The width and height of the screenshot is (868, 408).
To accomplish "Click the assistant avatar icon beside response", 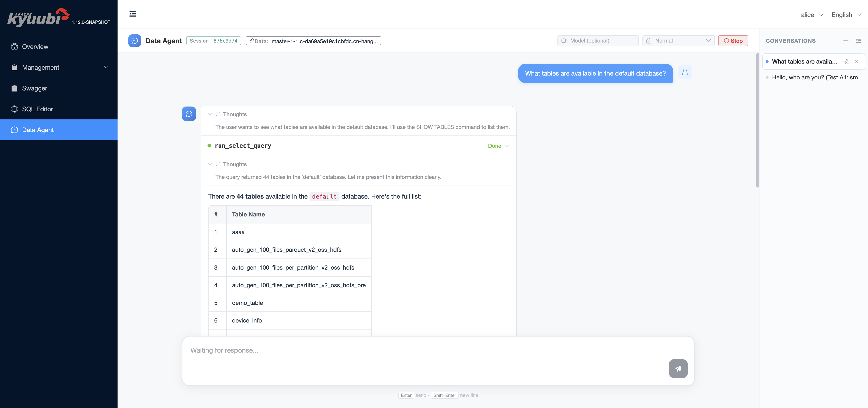I will [189, 114].
